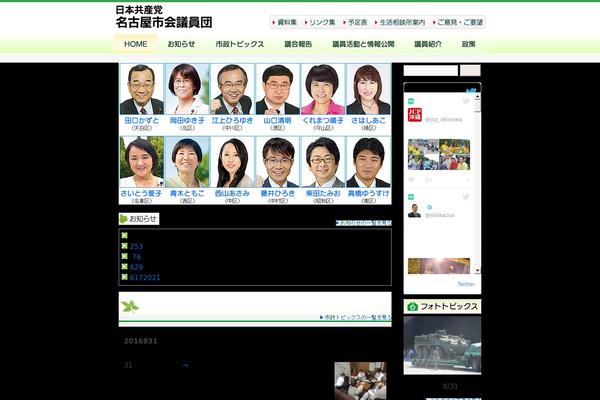Click the bullet icon next to 6172021
Viewport: 600px width, 400px height.
pyautogui.click(x=124, y=277)
